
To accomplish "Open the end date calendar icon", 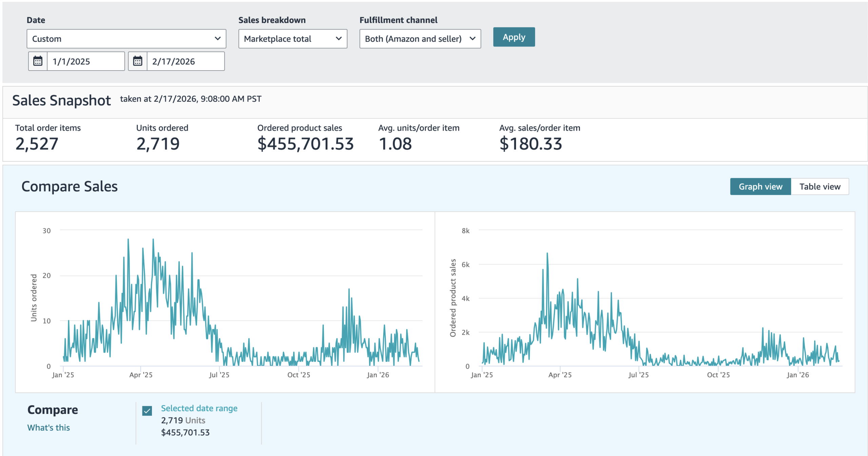I will 137,61.
